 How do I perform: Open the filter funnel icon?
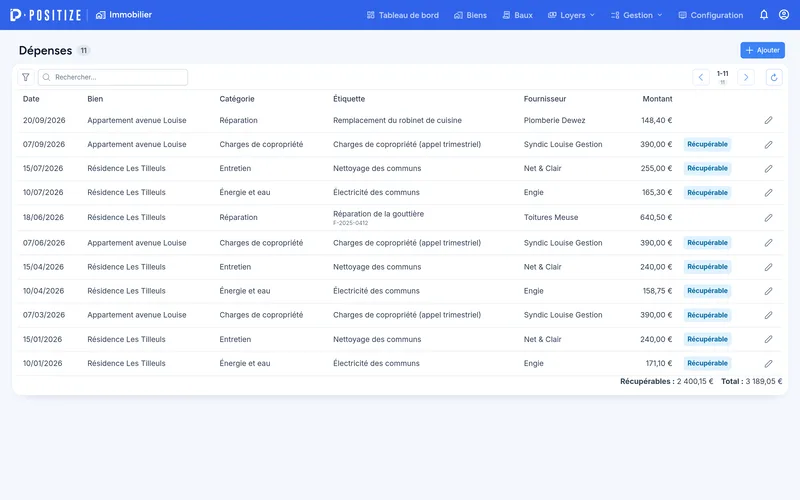[x=26, y=77]
